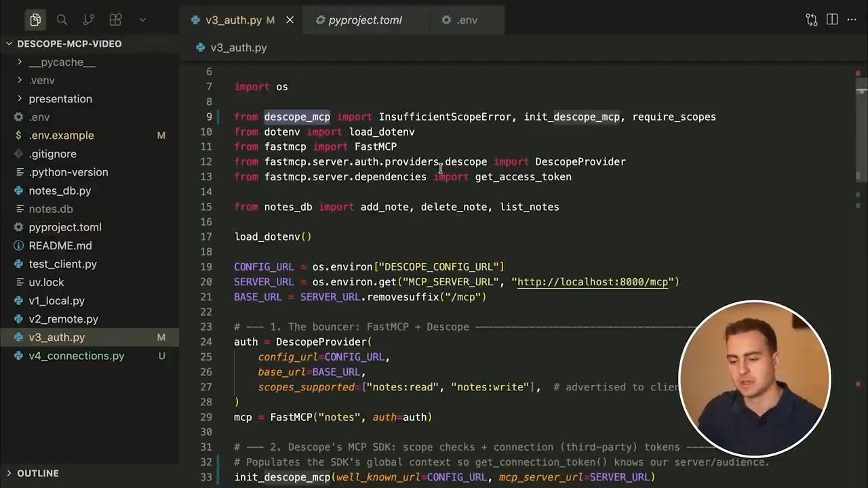Click line number 19 in gutter
The height and width of the screenshot is (488, 868).
(x=205, y=267)
